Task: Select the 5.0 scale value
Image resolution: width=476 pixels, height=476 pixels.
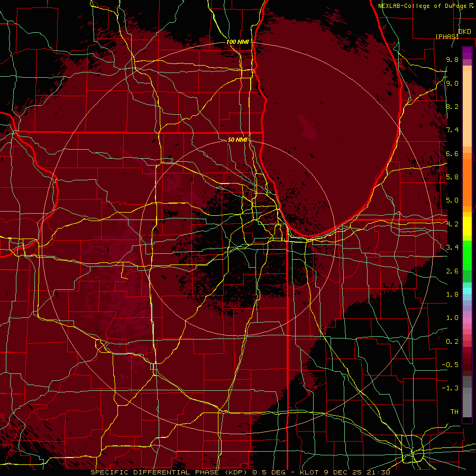Action: (452, 200)
